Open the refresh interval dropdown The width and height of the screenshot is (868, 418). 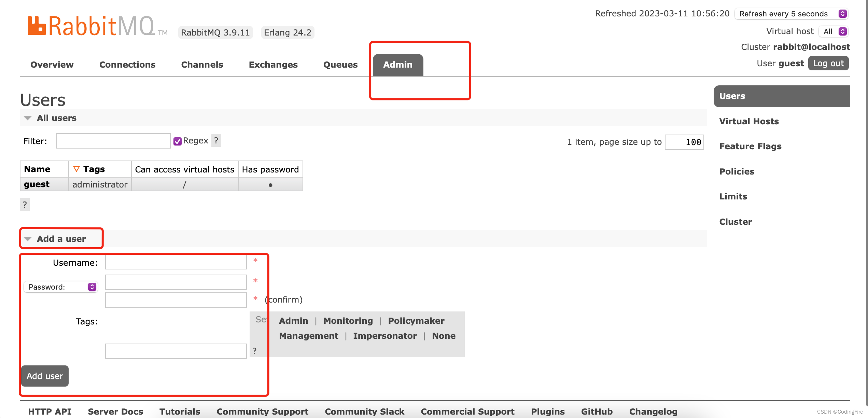click(x=791, y=14)
